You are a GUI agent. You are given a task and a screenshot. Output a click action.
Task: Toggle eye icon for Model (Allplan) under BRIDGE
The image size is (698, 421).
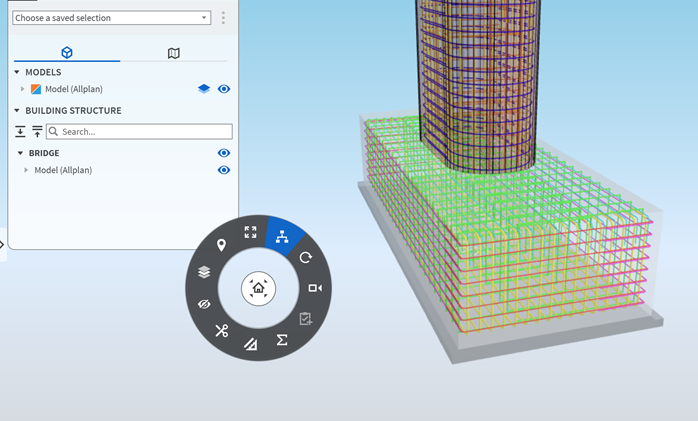click(x=224, y=170)
